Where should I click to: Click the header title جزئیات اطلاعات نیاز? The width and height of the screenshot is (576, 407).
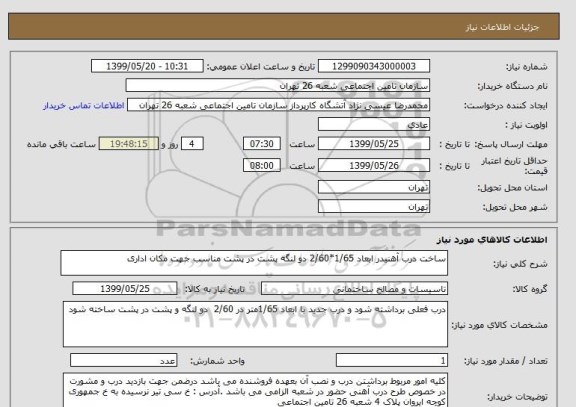[503, 27]
